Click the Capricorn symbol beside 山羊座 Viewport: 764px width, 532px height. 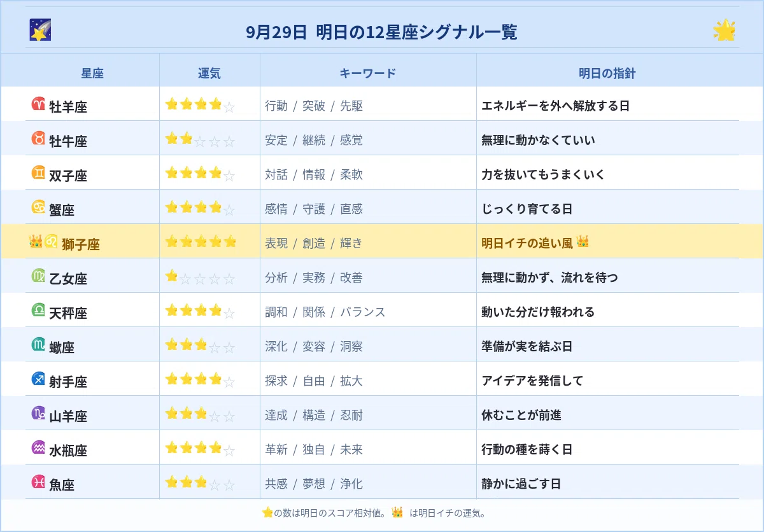[x=39, y=413]
